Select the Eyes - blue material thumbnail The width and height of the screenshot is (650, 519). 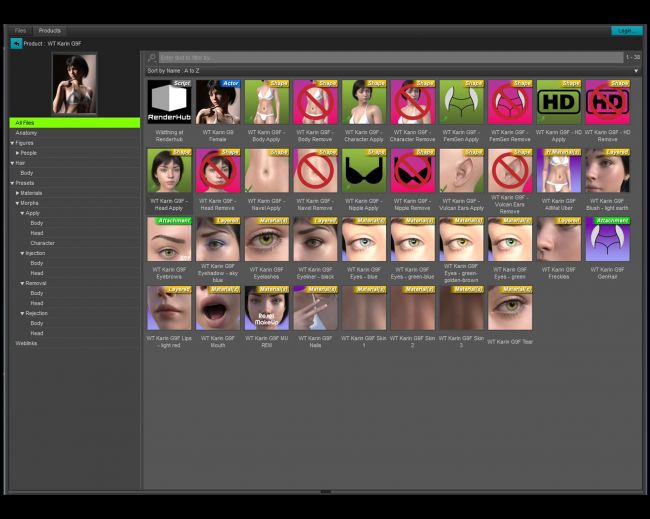[364, 240]
